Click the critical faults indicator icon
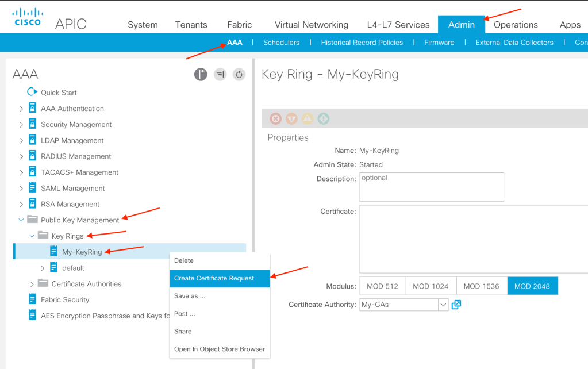 click(x=276, y=118)
